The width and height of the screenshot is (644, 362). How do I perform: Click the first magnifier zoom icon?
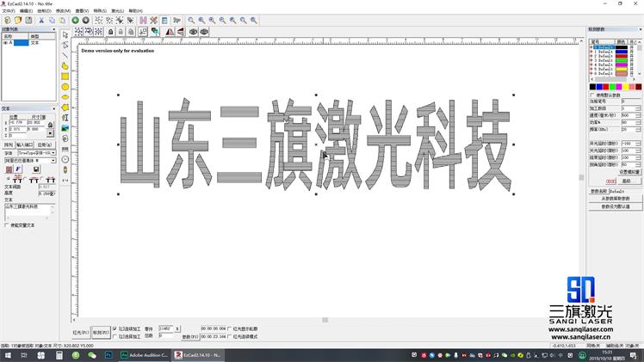[191, 20]
